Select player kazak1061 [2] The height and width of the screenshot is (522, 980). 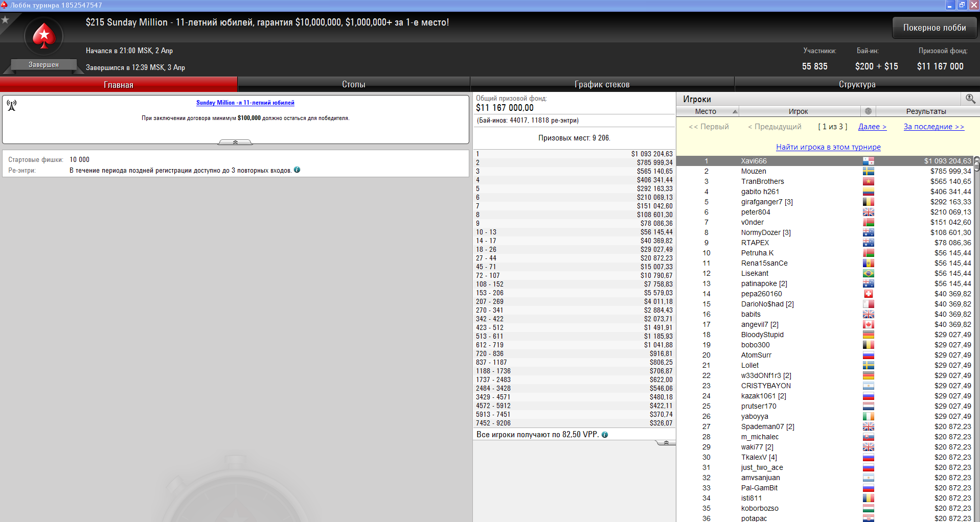click(825, 396)
